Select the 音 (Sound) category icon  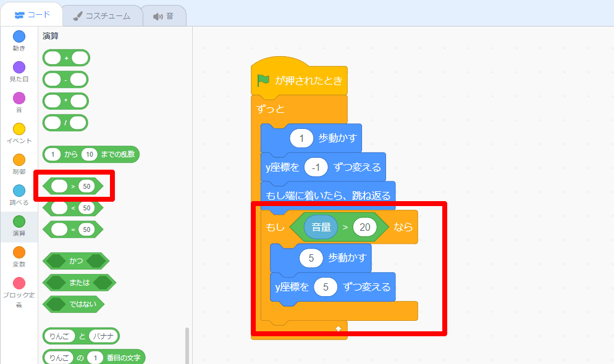coord(19,96)
